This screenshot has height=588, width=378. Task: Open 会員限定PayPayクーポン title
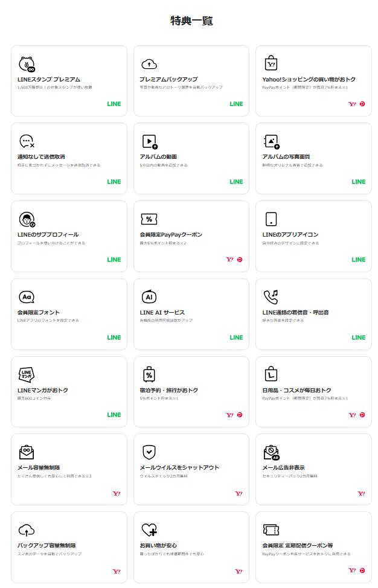[x=171, y=234]
